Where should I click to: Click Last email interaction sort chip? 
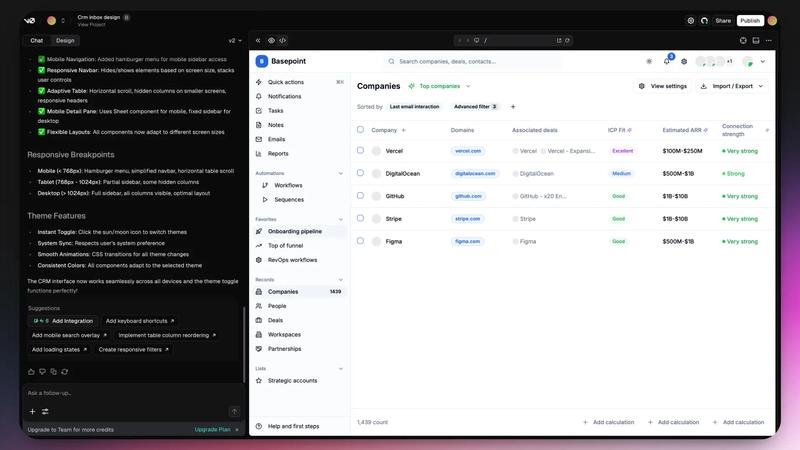[x=414, y=107]
